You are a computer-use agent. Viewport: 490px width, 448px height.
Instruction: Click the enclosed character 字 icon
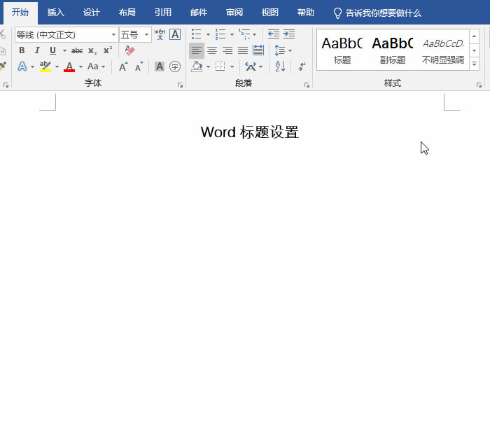pos(175,66)
